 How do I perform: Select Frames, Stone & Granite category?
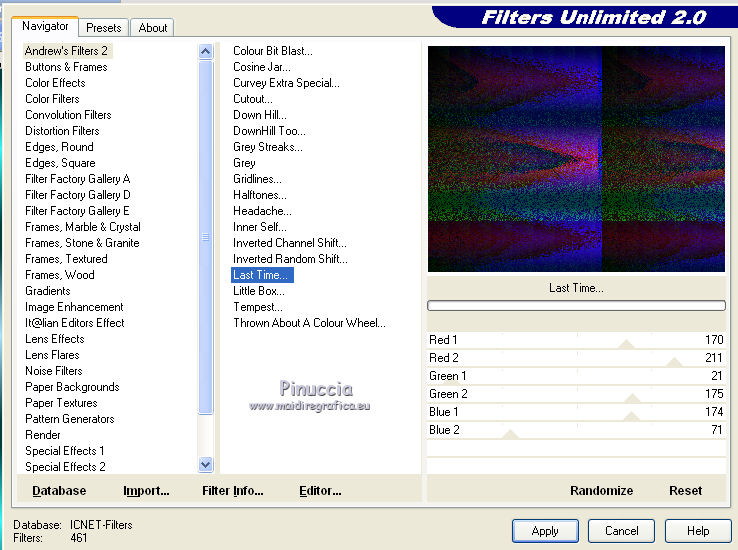tap(82, 243)
